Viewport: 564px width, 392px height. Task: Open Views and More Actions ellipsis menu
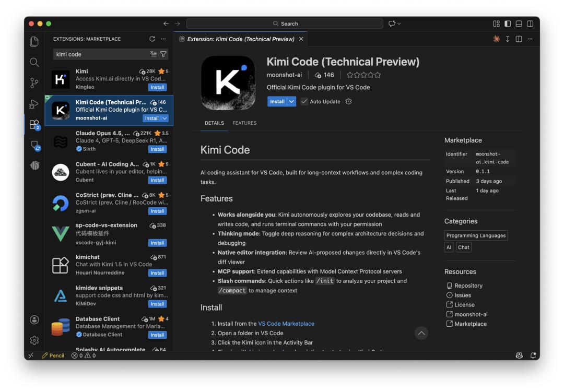point(163,39)
